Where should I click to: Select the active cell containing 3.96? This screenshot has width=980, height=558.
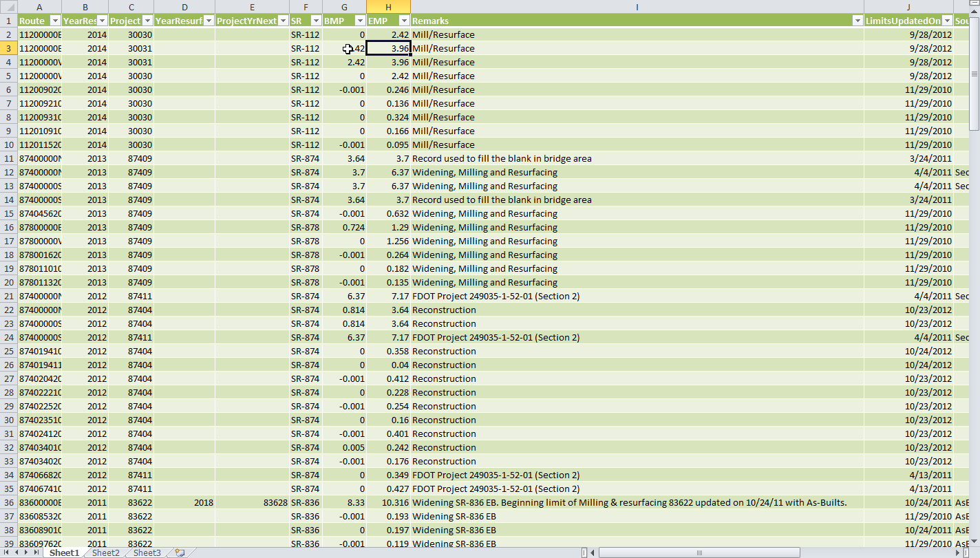pyautogui.click(x=388, y=48)
